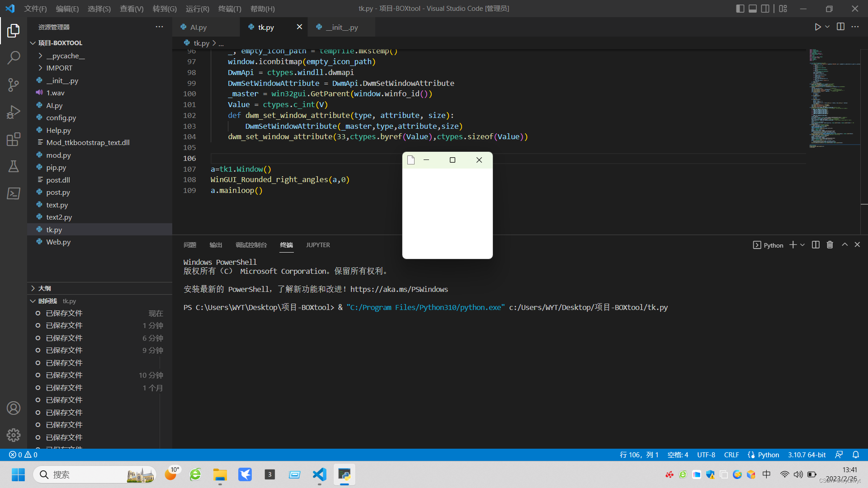Click the aka.ms/PSWindows link in terminal
The image size is (868, 488).
point(399,289)
